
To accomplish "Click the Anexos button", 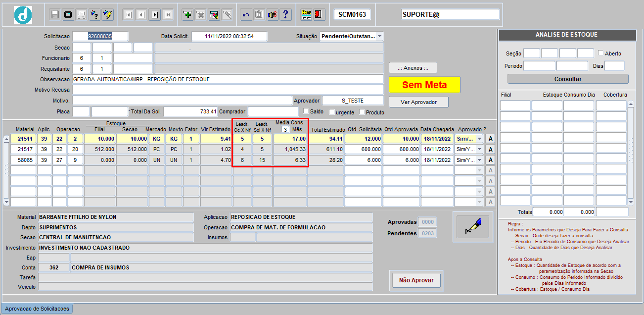I will 413,68.
